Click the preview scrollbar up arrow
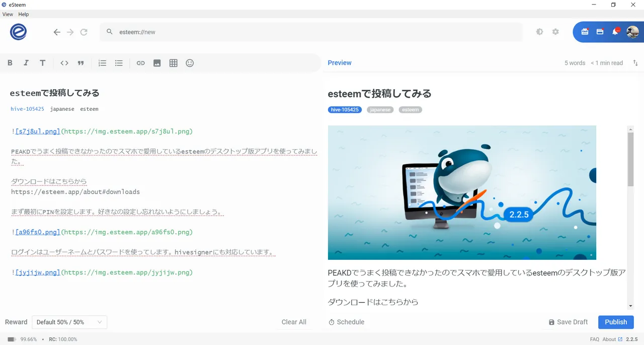The width and height of the screenshot is (644, 345). (630, 129)
